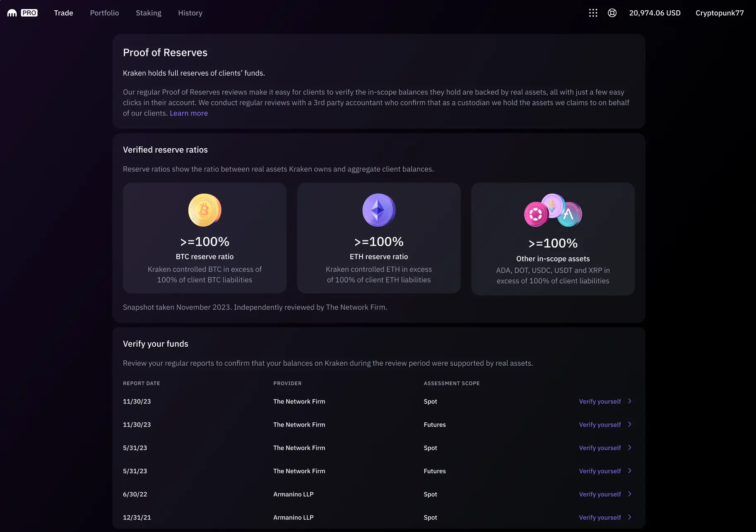The width and height of the screenshot is (756, 532).
Task: Click the Bitcoin coin icon on the BTC card
Action: coord(205,210)
